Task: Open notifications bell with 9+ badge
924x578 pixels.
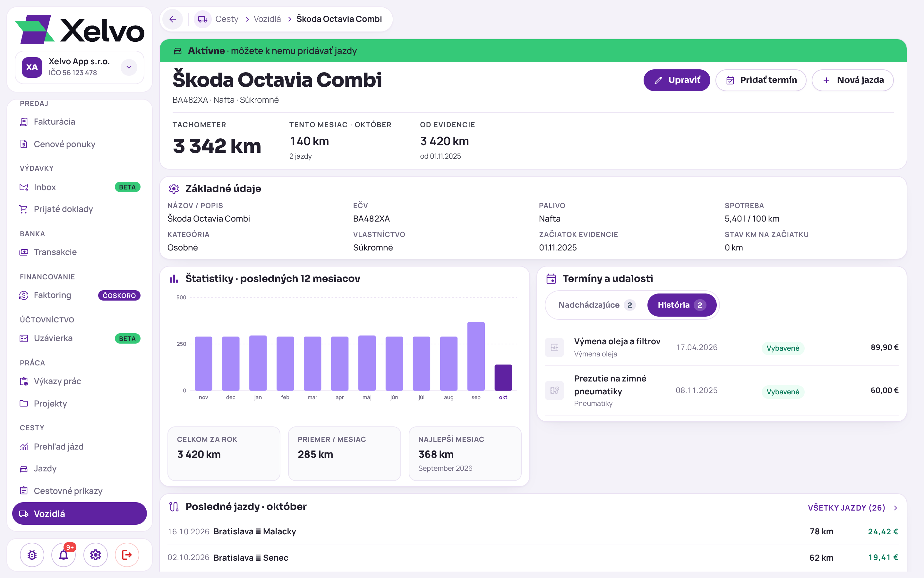Action: [x=64, y=555]
